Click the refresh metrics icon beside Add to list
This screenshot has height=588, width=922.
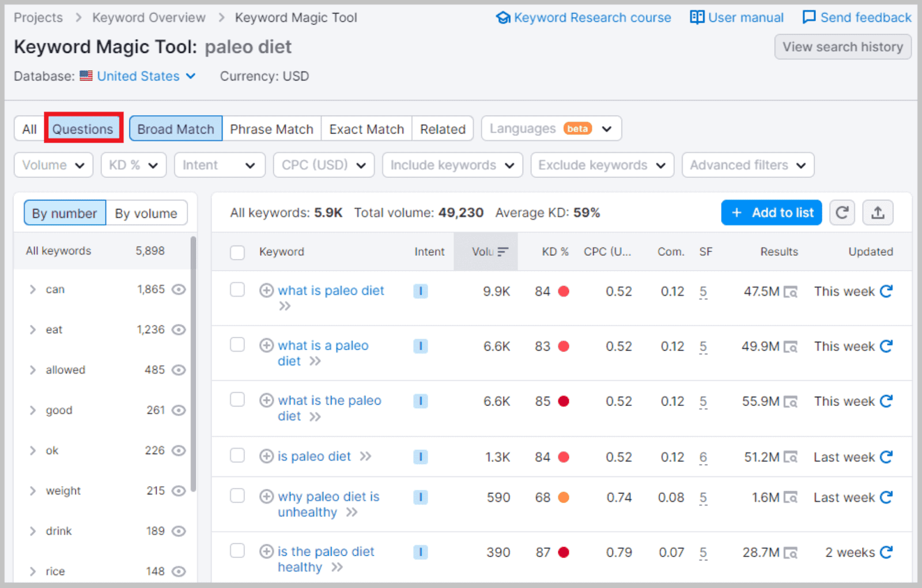coord(842,213)
